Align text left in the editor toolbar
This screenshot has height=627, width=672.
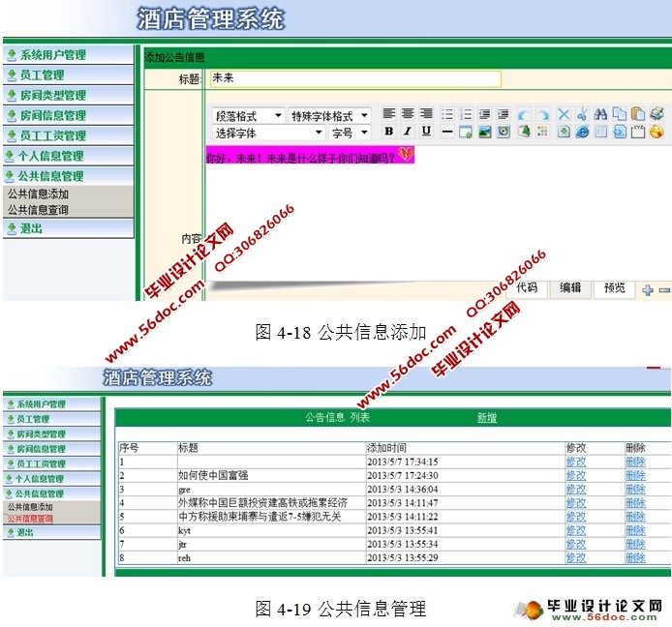[x=388, y=113]
